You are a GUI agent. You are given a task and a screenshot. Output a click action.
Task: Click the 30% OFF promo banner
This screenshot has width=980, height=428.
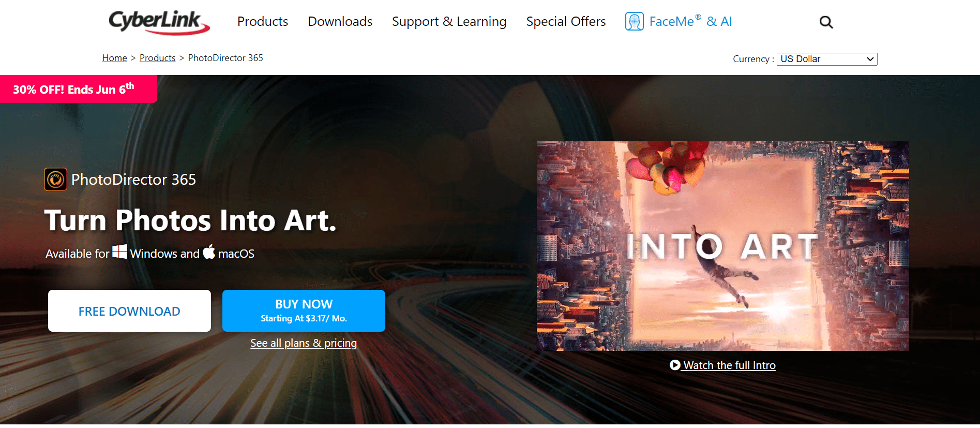click(x=78, y=89)
